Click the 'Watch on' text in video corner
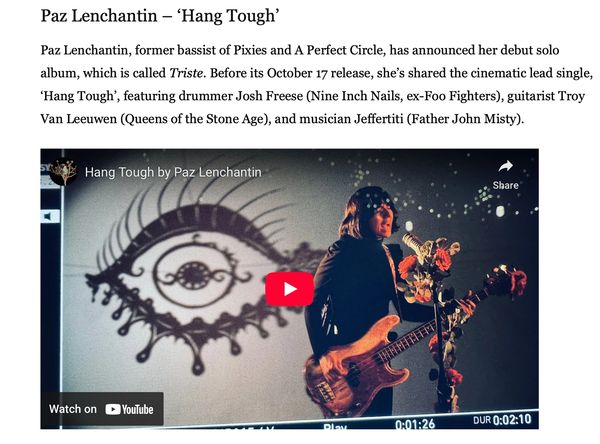 73,409
